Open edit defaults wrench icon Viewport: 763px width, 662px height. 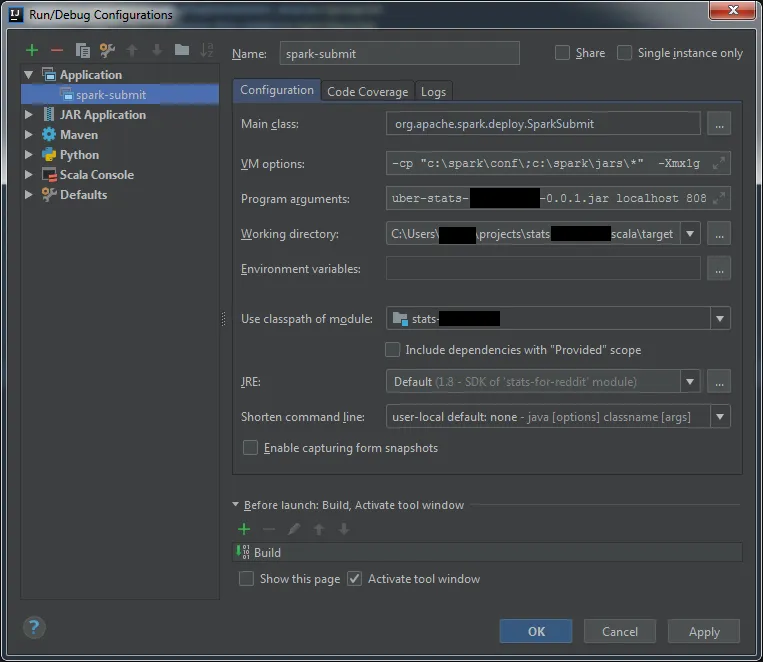click(x=107, y=50)
